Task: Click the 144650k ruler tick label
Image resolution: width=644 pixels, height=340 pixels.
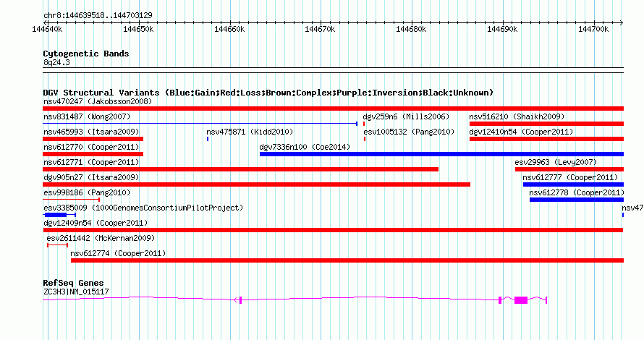Action: tap(138, 29)
